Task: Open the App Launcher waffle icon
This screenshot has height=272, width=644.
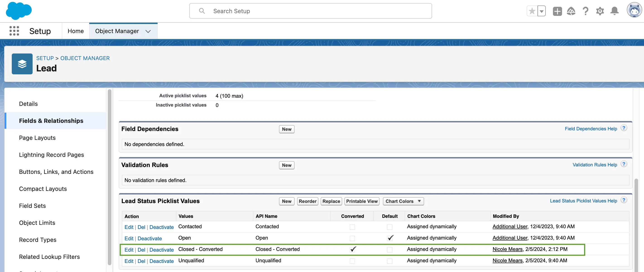Action: pyautogui.click(x=14, y=31)
